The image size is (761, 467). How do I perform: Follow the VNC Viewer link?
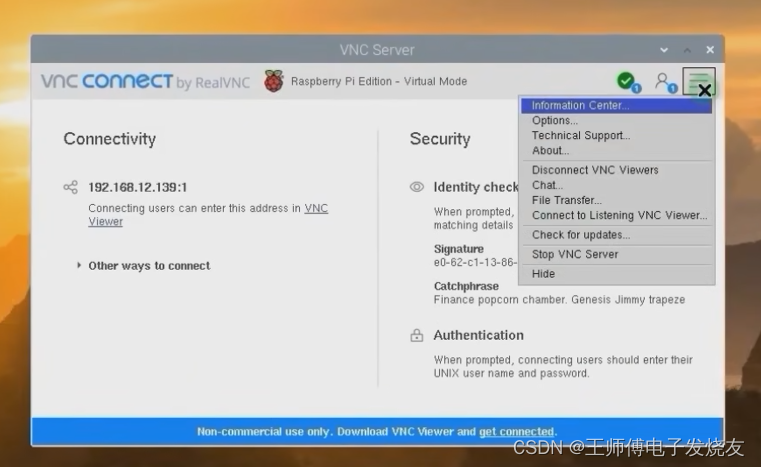coord(316,208)
